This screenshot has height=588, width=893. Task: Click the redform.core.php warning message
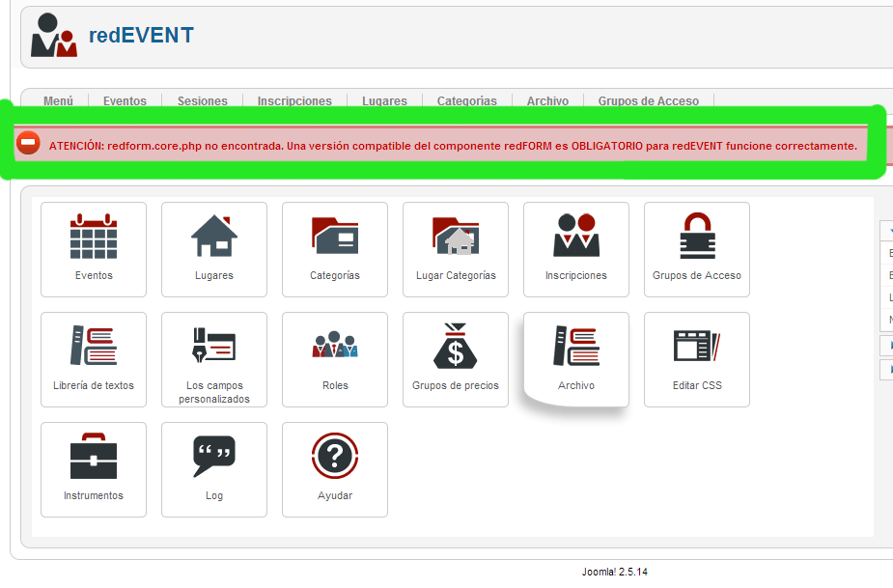point(453,146)
